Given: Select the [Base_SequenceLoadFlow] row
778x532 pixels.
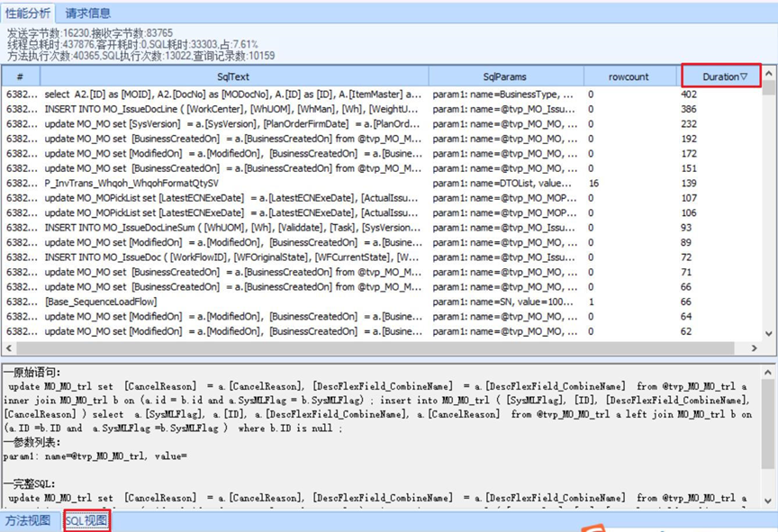Looking at the screenshot, I should pos(234,302).
